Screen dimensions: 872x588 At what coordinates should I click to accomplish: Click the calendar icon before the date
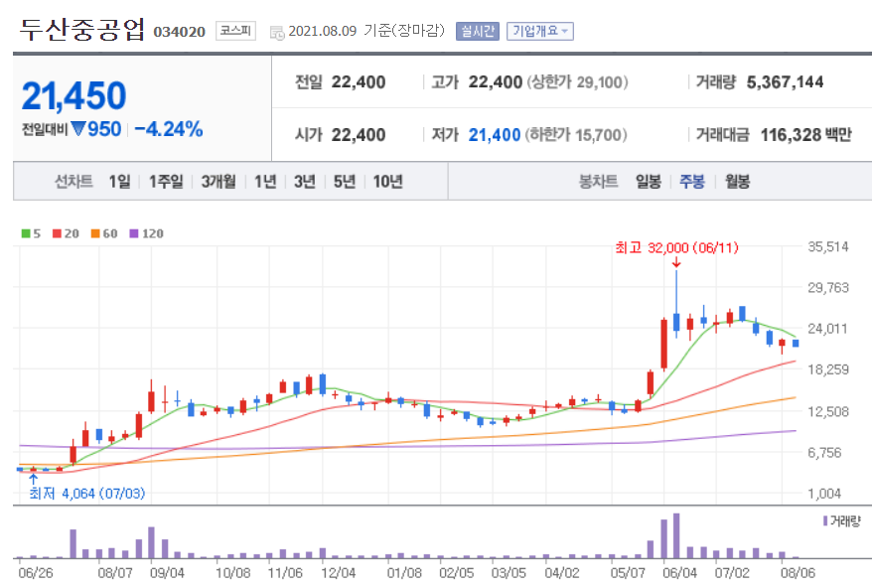click(277, 33)
